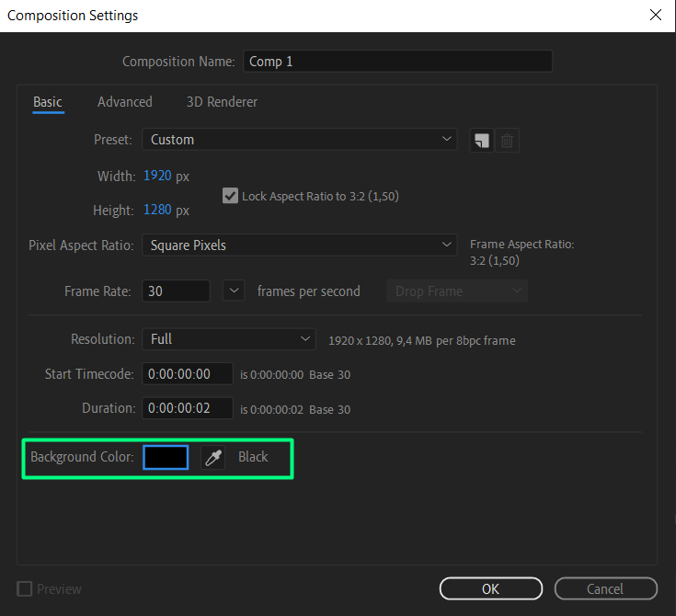Open the Resolution dropdown

pos(228,339)
